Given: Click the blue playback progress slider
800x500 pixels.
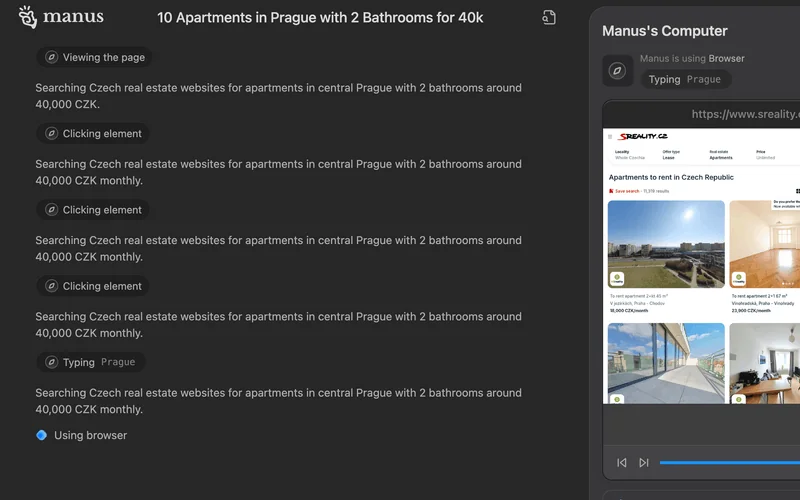Looking at the screenshot, I should click(x=730, y=462).
